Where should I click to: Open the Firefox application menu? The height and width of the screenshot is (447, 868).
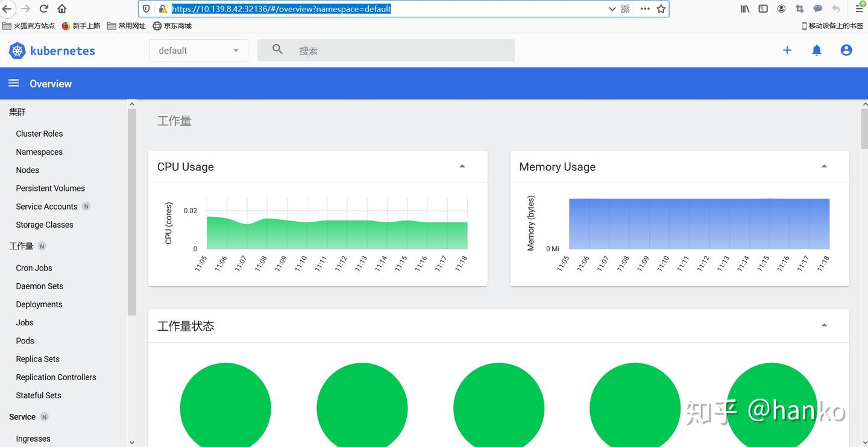pos(858,8)
